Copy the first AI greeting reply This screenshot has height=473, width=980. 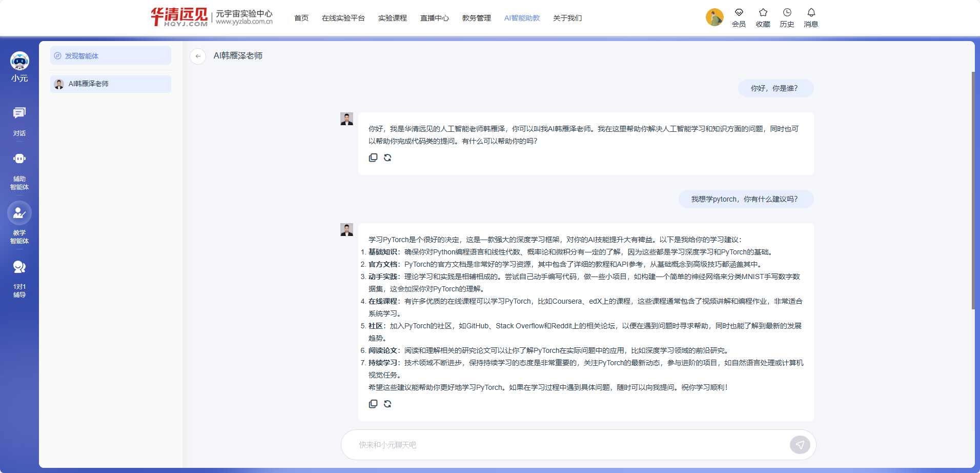click(373, 157)
